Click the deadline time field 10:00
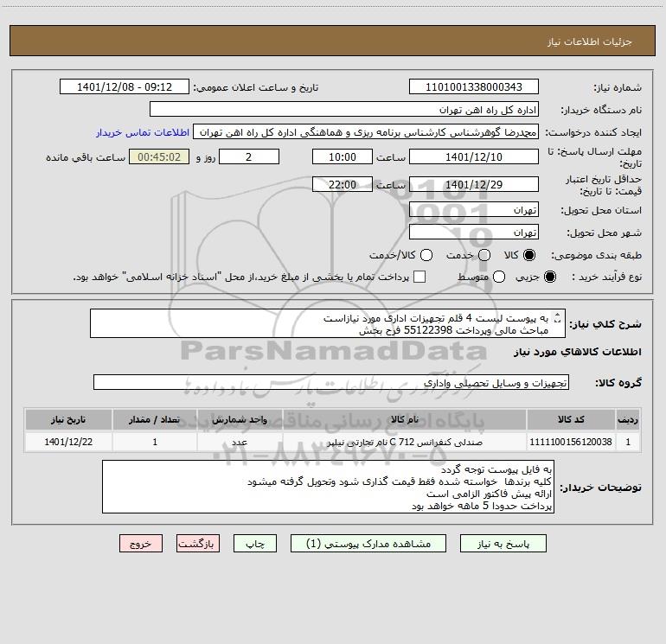Screen dimensions: 666x644 (343, 156)
